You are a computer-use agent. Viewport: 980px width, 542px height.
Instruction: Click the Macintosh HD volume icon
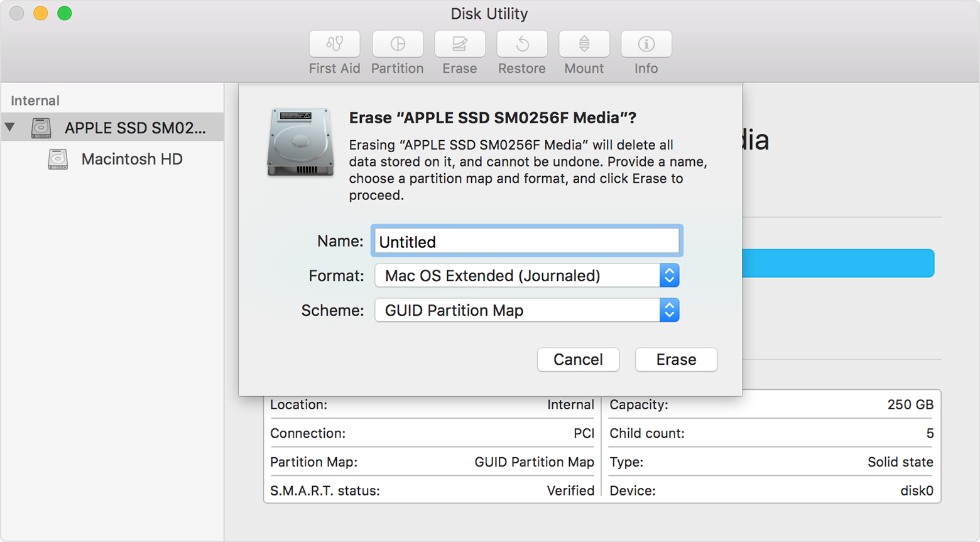pyautogui.click(x=58, y=159)
